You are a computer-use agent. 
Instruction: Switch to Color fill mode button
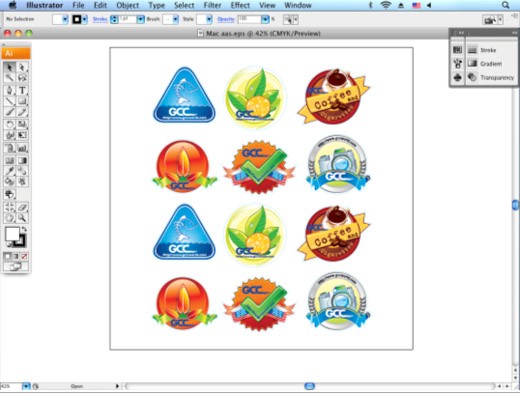click(7, 256)
